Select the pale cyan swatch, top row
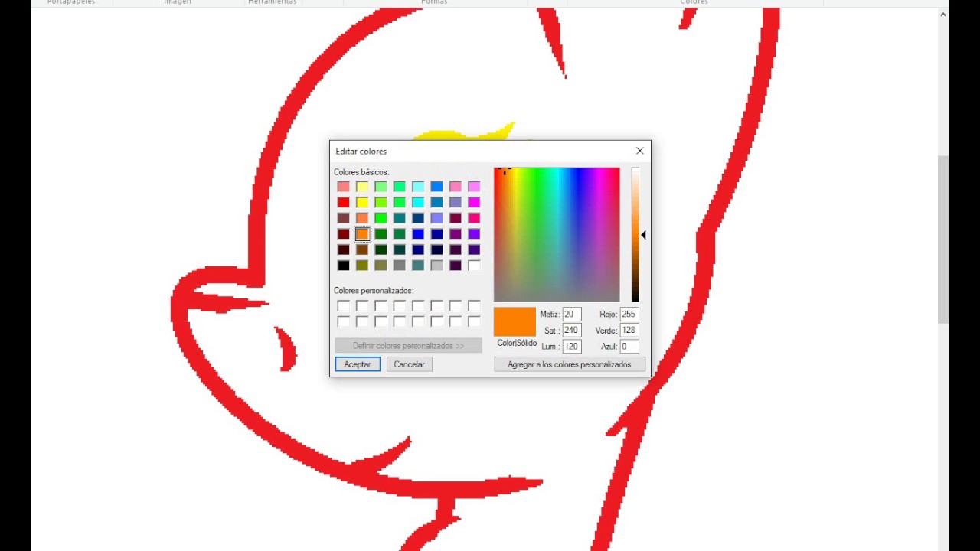 (418, 187)
